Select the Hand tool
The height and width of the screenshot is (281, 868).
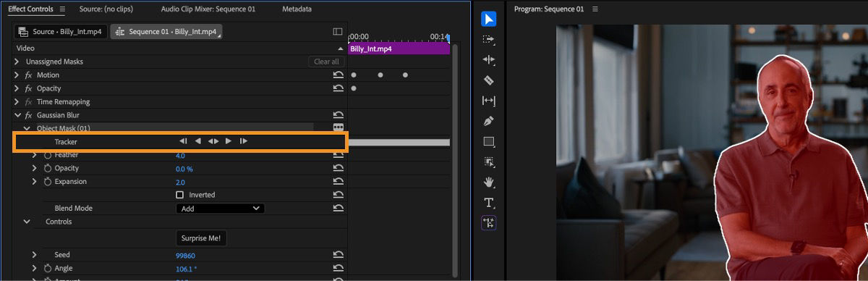click(489, 182)
